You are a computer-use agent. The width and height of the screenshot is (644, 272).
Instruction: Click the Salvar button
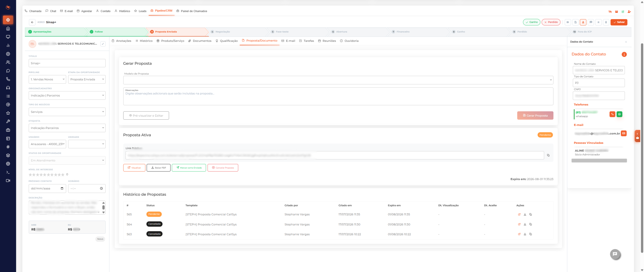coord(619,22)
